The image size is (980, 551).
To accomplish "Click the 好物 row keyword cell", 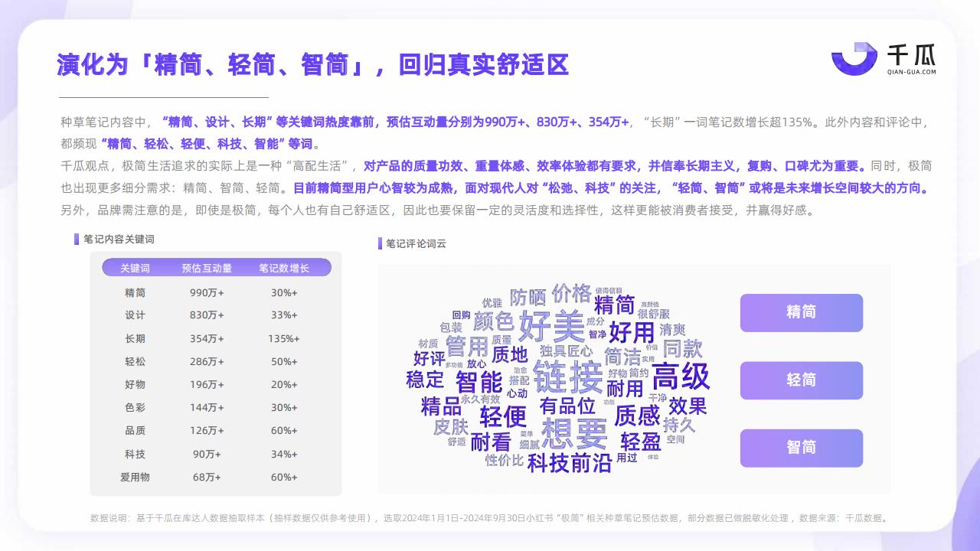I will (x=135, y=384).
